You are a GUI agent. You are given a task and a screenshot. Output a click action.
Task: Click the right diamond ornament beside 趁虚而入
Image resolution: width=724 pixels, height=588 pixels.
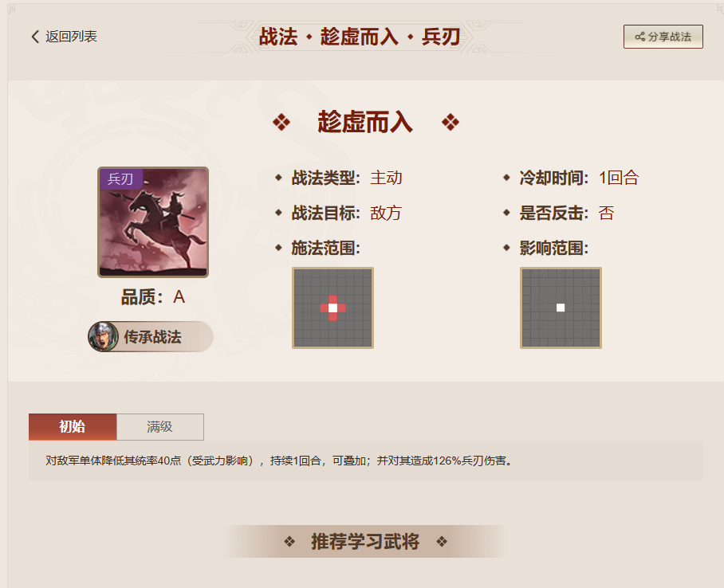(x=451, y=123)
